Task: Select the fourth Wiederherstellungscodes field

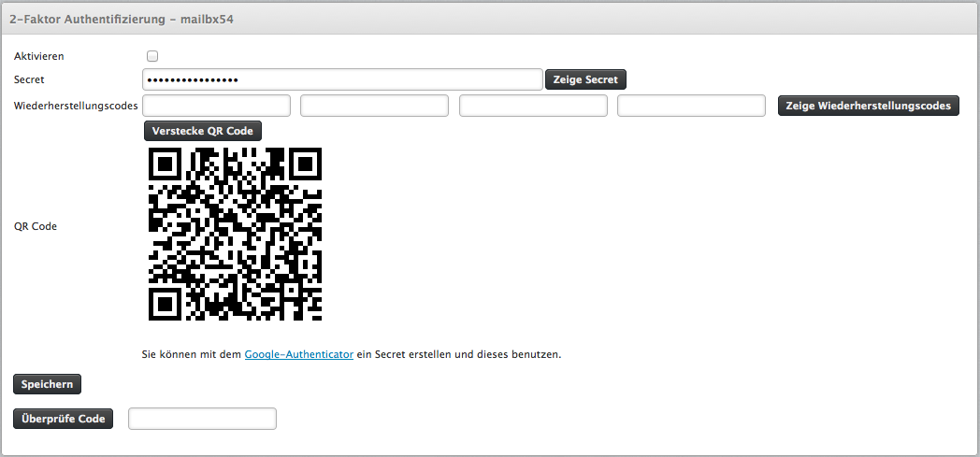Action: pos(691,106)
